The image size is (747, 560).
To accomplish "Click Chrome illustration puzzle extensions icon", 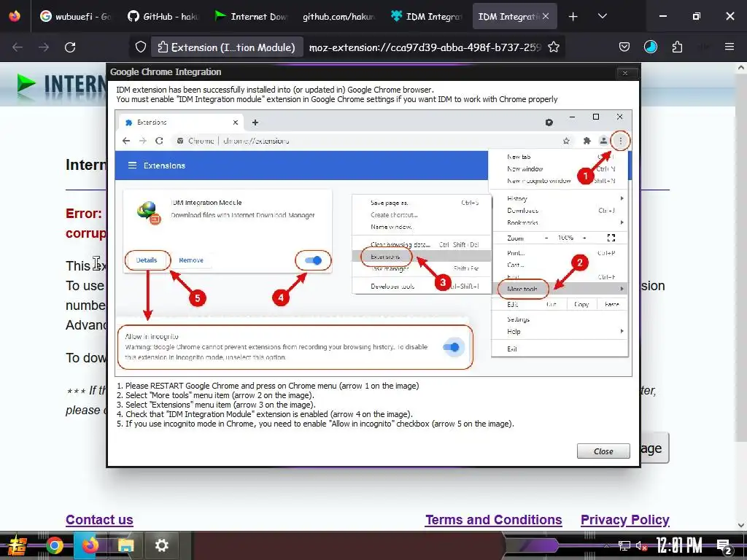I will pyautogui.click(x=587, y=141).
